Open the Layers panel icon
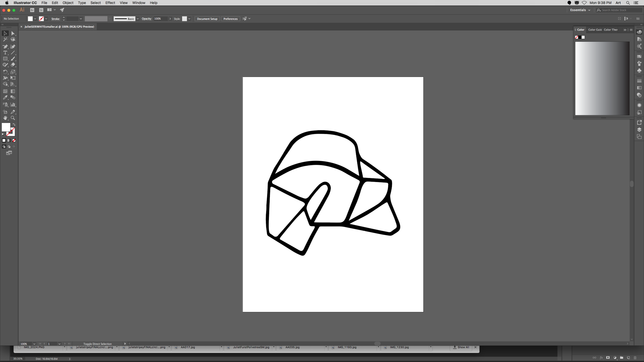Viewport: 644px width, 362px height. click(x=639, y=130)
